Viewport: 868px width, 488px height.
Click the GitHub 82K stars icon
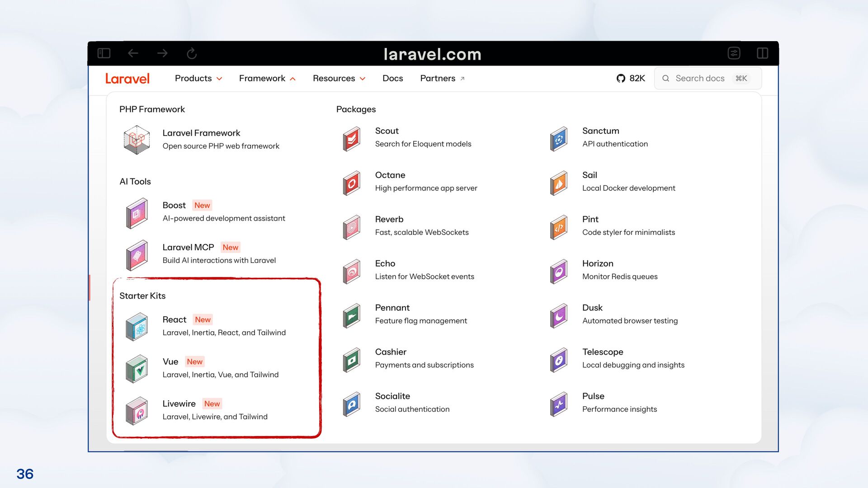(x=621, y=78)
